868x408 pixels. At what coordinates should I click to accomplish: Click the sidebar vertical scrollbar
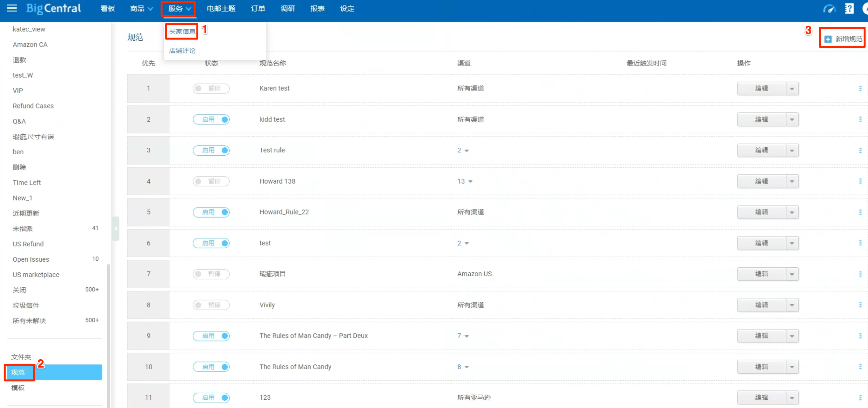(108, 335)
